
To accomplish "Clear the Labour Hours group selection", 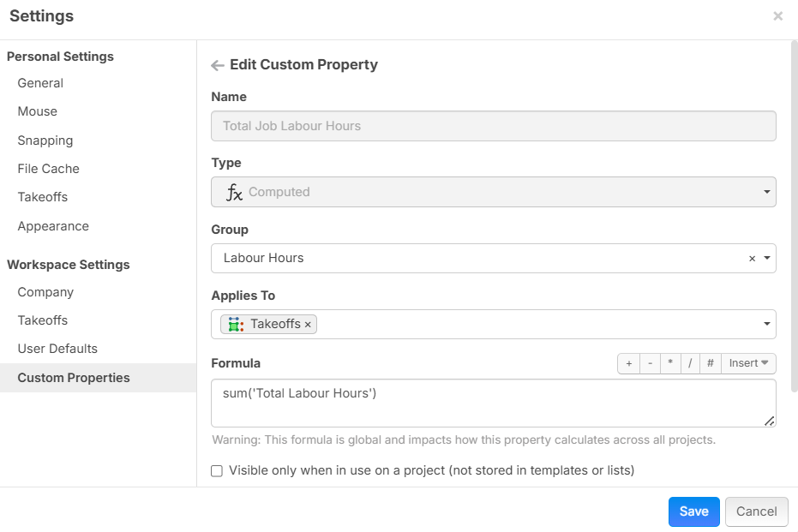I will 752,259.
